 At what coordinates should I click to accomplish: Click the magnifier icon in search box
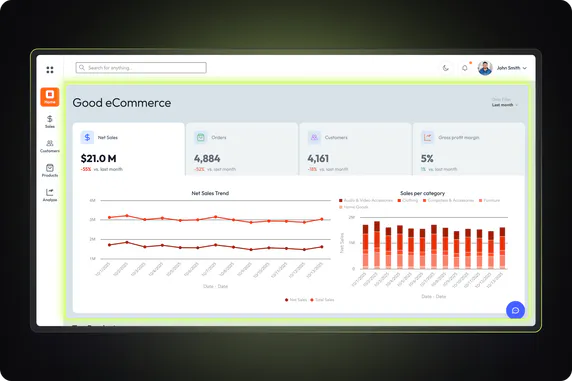point(82,68)
